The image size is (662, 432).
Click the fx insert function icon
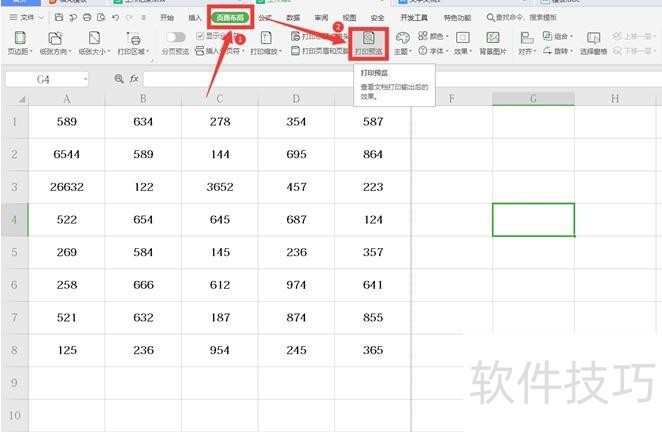coord(134,78)
